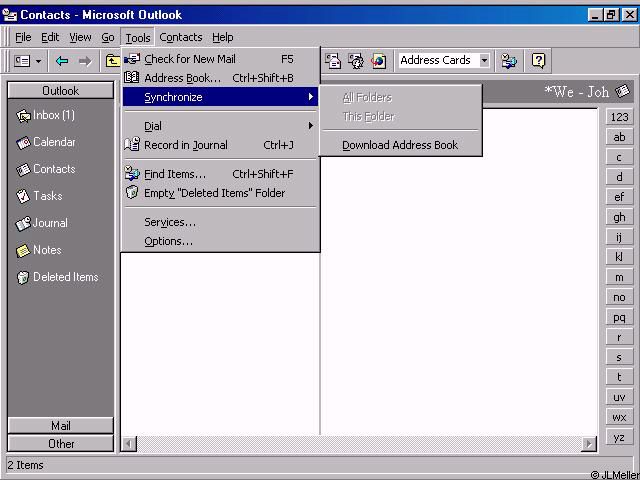Jump to contacts under wx
Screen dimensions: 640x480
(619, 417)
